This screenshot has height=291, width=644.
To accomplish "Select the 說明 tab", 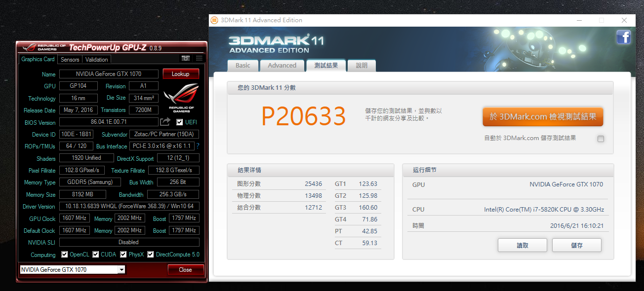I will 362,66.
